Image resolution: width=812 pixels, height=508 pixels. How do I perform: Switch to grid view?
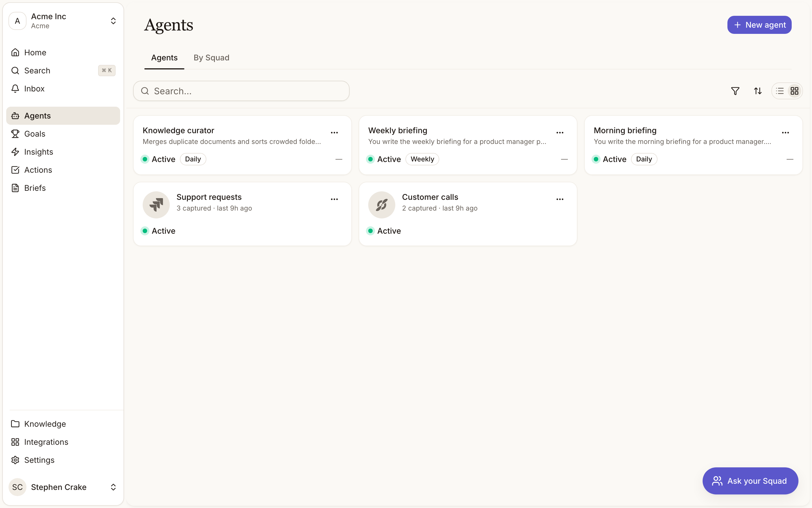point(794,91)
